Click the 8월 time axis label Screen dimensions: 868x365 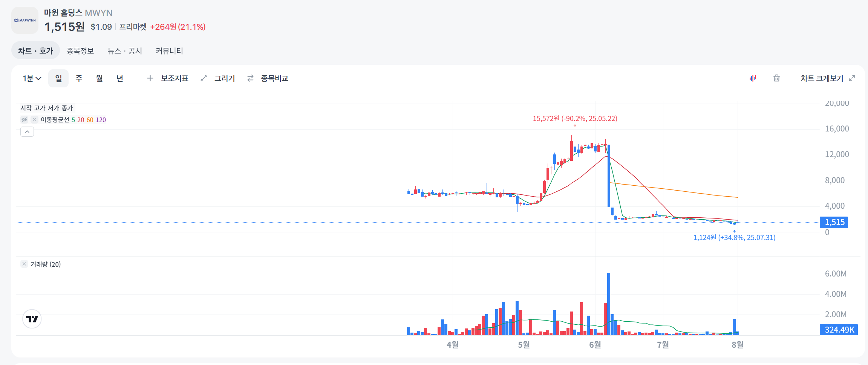(x=738, y=345)
